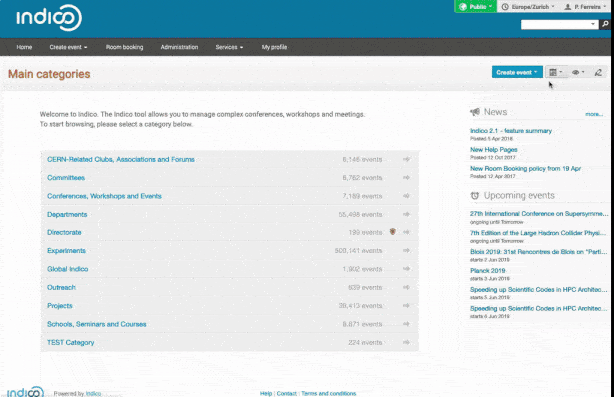Click the search magnifier icon
Screen dimensions: 614x397
tap(605, 24)
